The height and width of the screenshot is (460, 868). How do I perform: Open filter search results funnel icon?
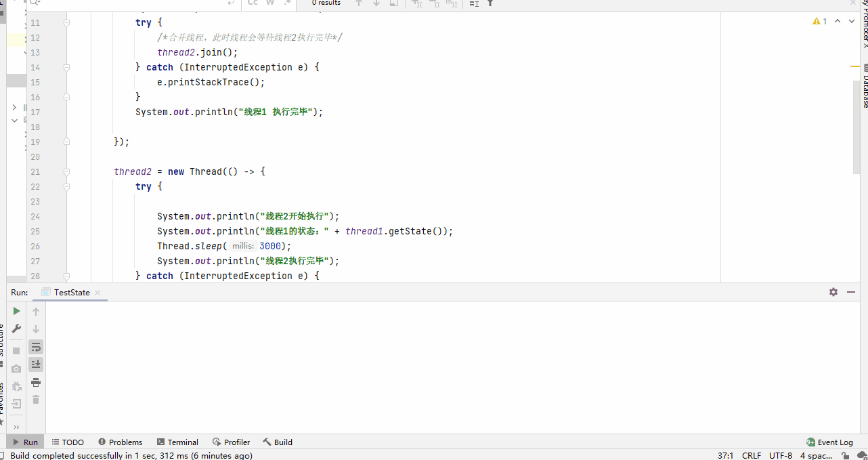pyautogui.click(x=490, y=3)
